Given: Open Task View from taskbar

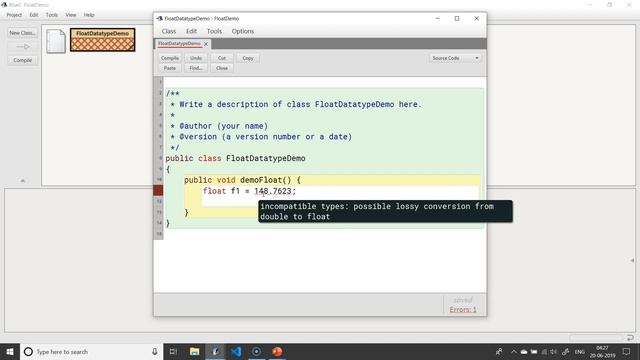Looking at the screenshot, I should [173, 351].
